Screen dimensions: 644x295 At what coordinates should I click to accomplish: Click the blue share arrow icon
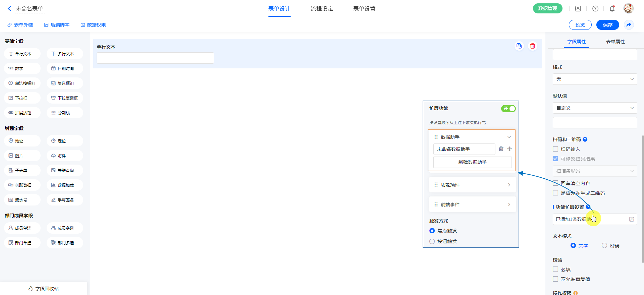[x=629, y=25]
